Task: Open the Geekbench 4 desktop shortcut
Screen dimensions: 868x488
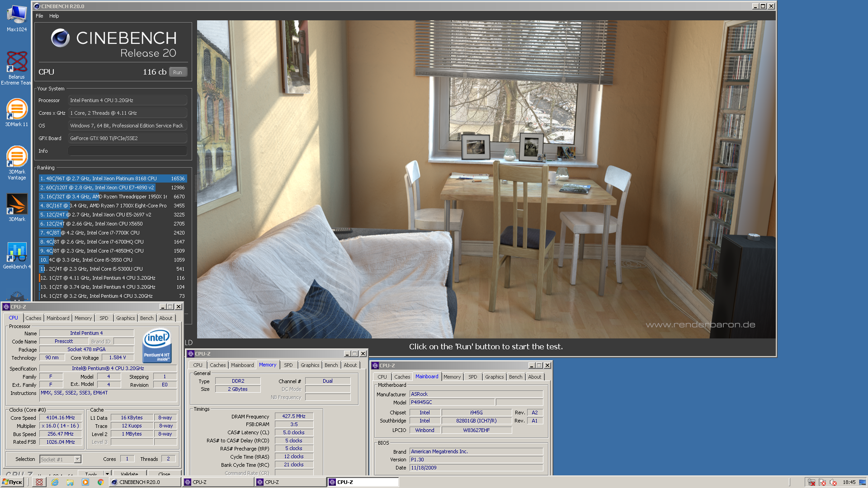Action: pos(17,255)
